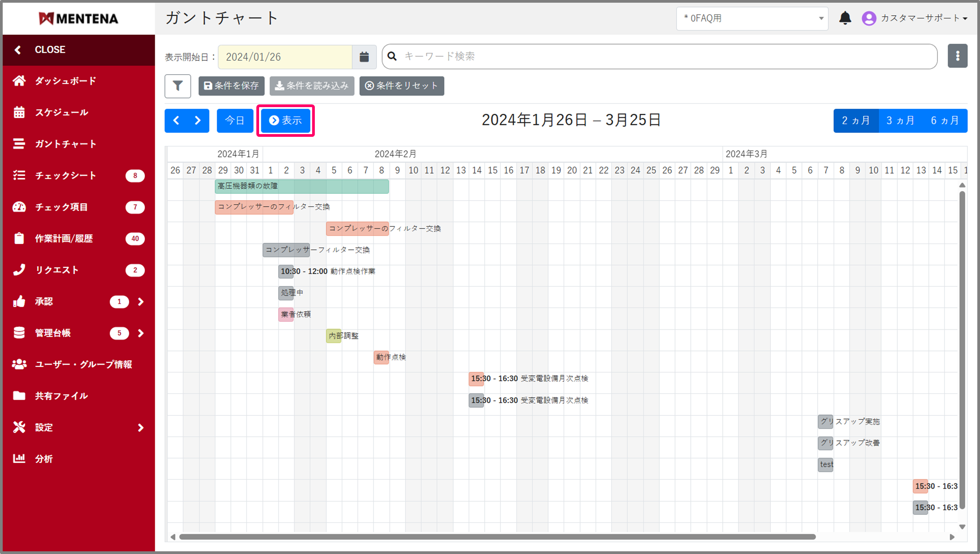Click the horizontal scrollbar of gantt chart
980x554 pixels.
(497, 536)
